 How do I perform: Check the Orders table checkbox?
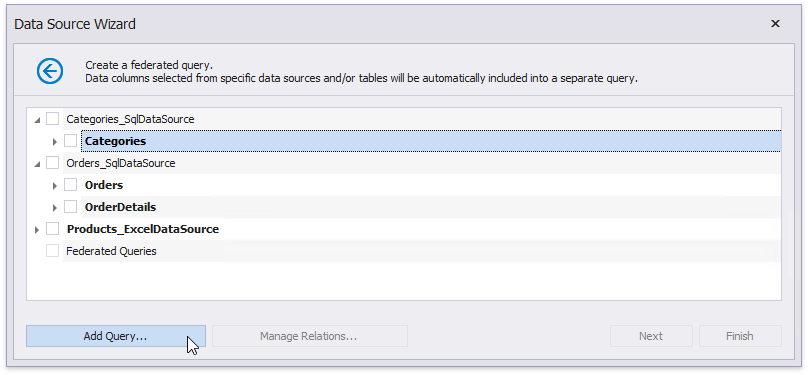71,185
